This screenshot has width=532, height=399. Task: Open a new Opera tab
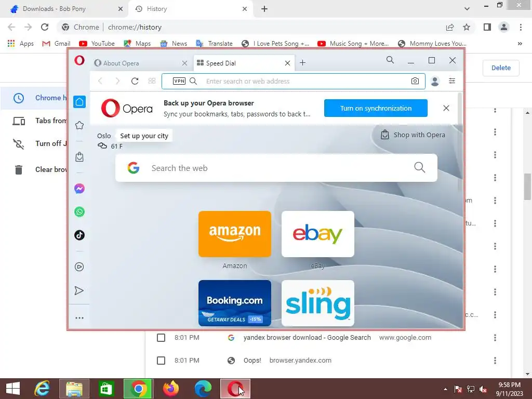[303, 63]
